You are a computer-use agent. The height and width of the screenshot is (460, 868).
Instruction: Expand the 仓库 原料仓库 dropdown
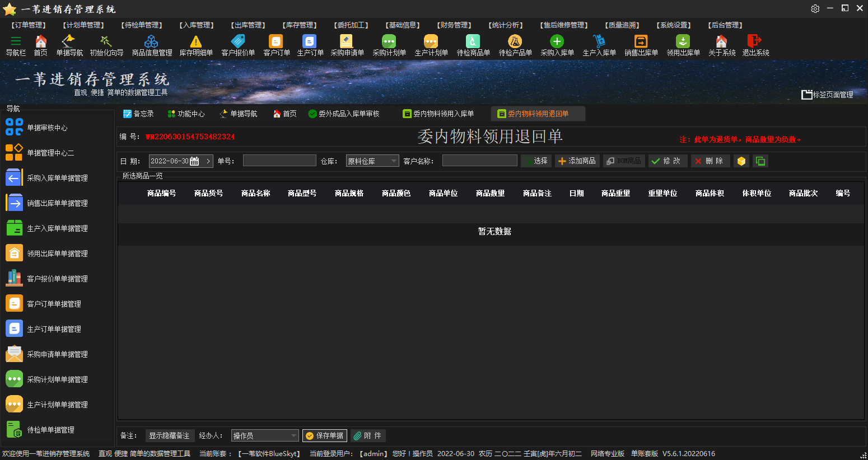394,161
